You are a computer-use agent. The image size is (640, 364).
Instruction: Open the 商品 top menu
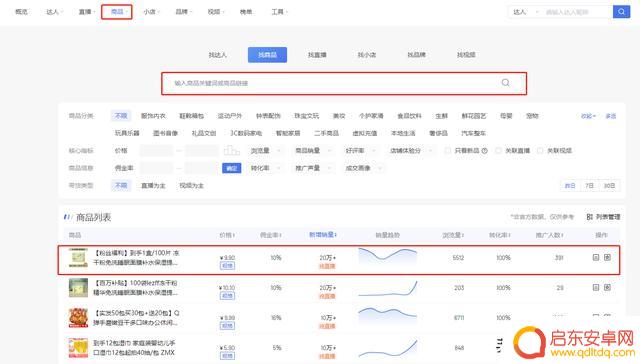117,12
